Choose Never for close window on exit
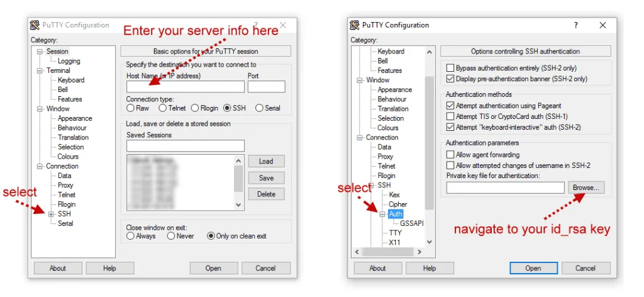The height and width of the screenshot is (297, 644). click(x=171, y=236)
